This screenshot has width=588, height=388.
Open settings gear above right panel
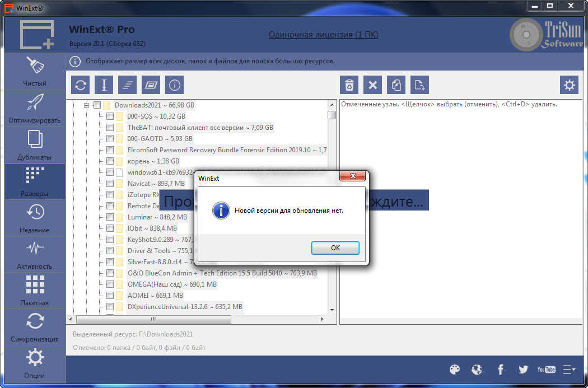coord(570,85)
